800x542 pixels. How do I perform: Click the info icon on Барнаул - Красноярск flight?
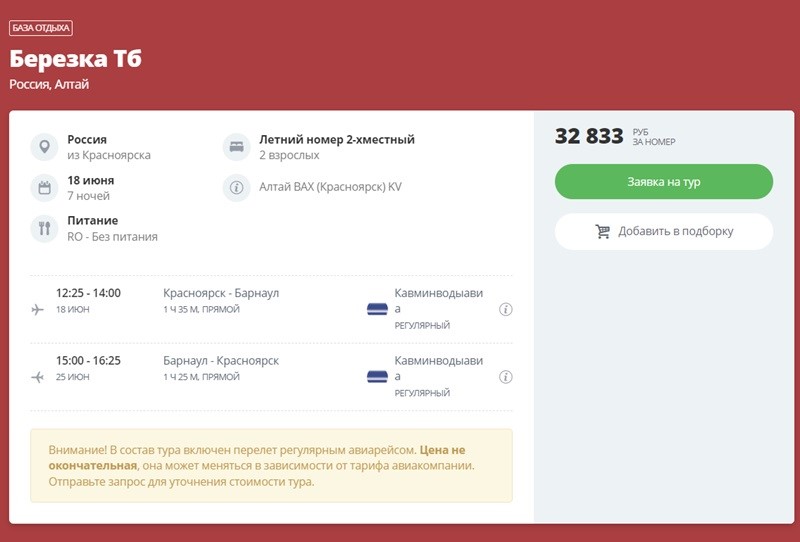tap(506, 377)
